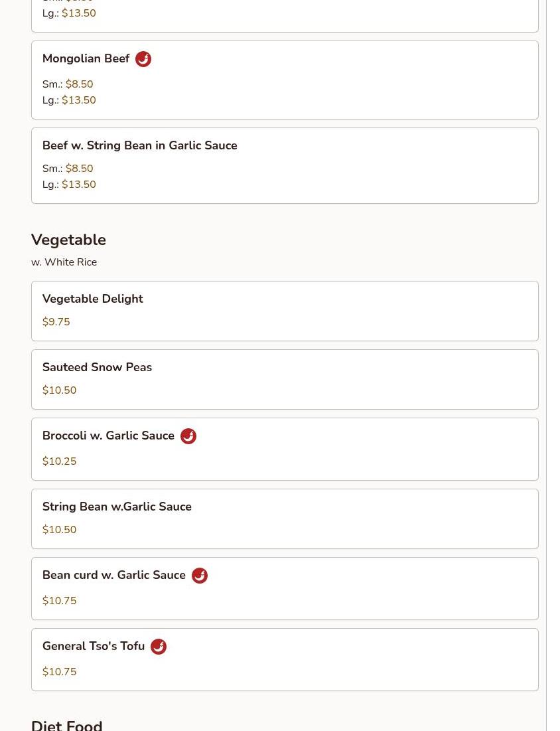This screenshot has width=560, height=731.
Task: Open the Mongolian Beef menu item
Action: [x=86, y=59]
